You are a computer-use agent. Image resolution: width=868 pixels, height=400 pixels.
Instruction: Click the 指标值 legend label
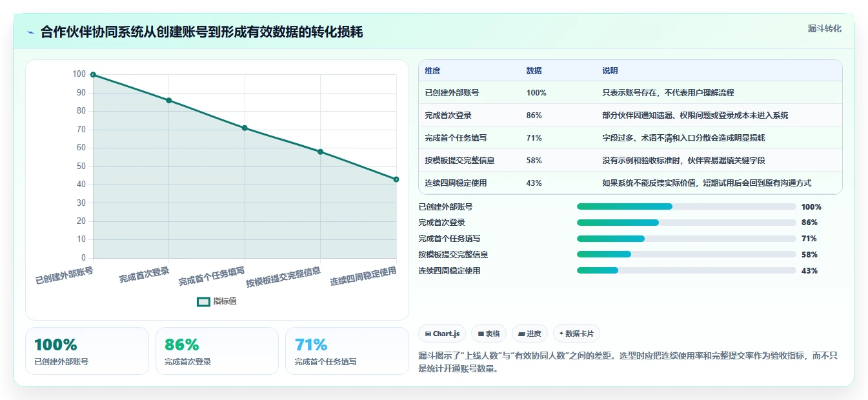coord(225,301)
